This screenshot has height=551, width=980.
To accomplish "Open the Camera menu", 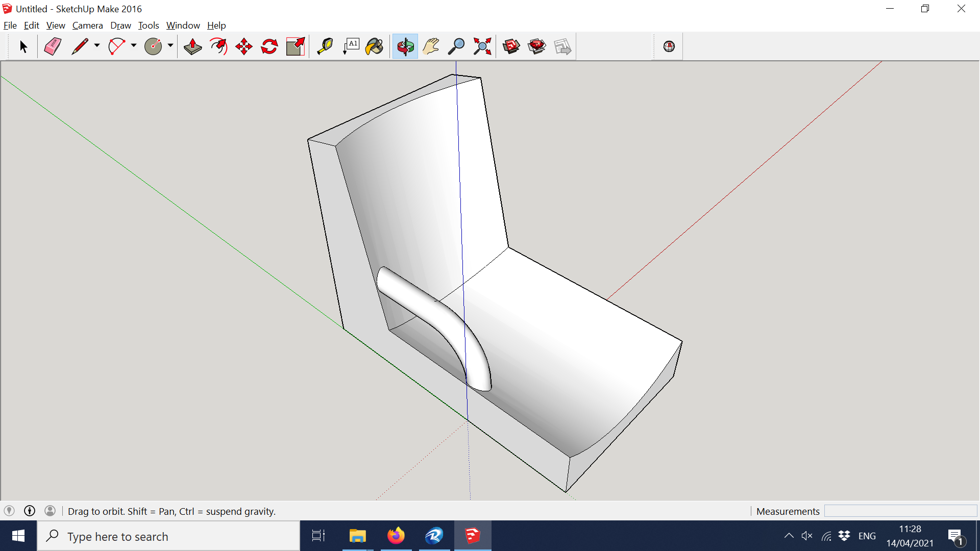I will pos(87,25).
